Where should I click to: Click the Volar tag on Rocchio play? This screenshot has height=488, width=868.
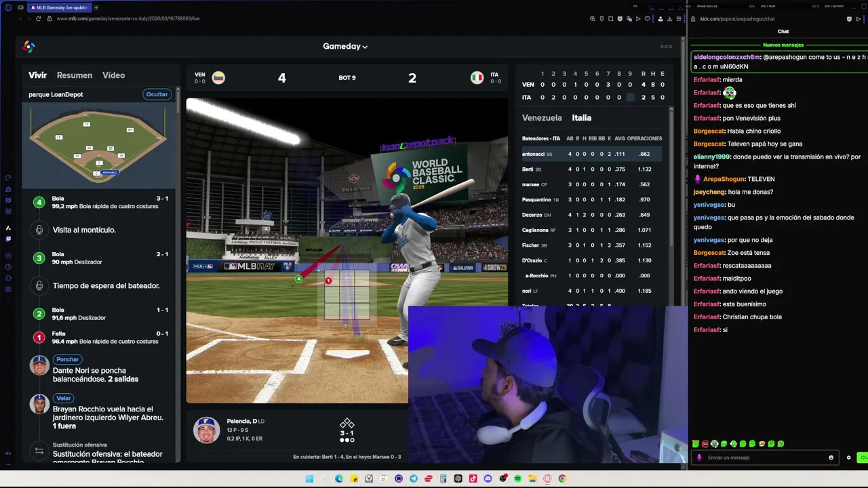click(x=64, y=398)
